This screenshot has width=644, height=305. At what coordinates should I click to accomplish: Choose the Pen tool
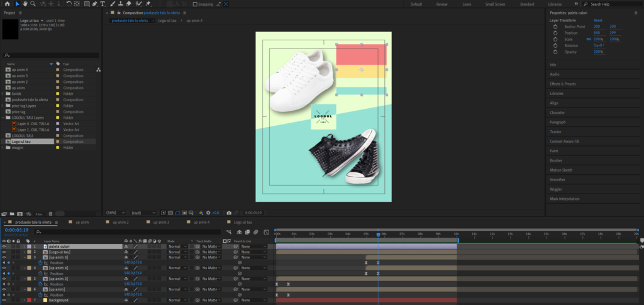point(94,4)
